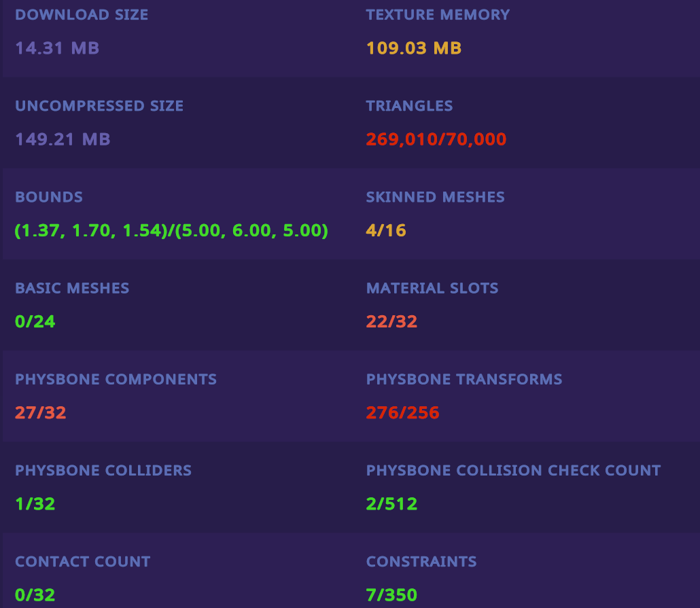Viewport: 700px width, 608px height.
Task: Select the 22/32 material slots value
Action: coord(391,321)
